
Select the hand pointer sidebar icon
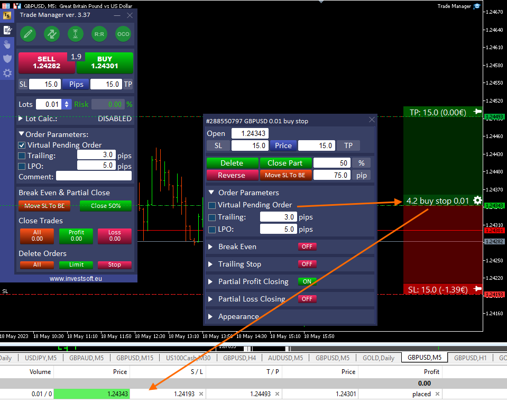pos(7,44)
